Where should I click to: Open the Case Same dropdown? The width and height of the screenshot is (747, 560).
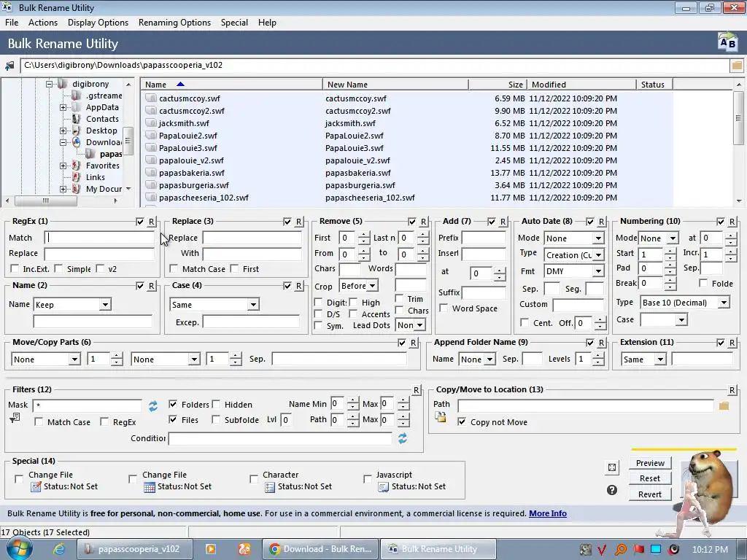click(253, 305)
